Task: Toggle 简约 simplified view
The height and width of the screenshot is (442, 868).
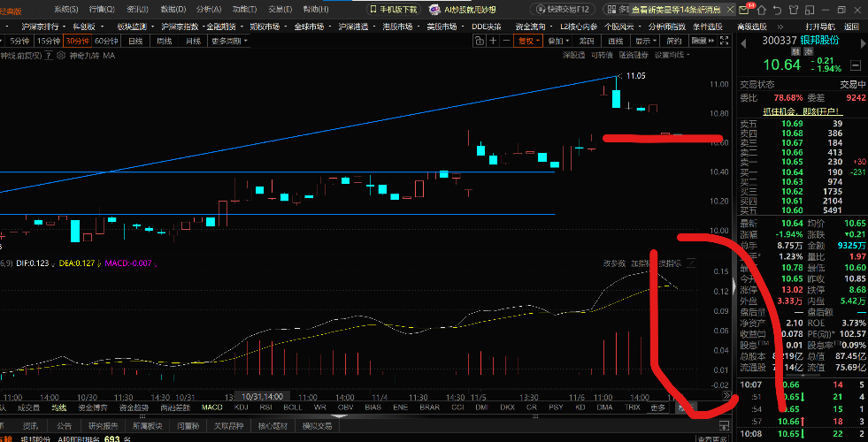Action: (673, 41)
